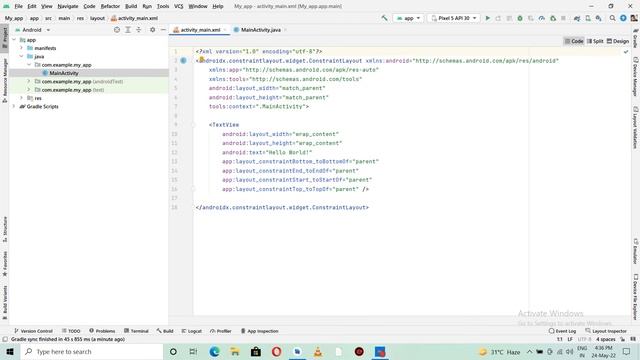Image resolution: width=640 pixels, height=360 pixels.
Task: Open Search Everywhere magnifier icon
Action: tap(612, 18)
